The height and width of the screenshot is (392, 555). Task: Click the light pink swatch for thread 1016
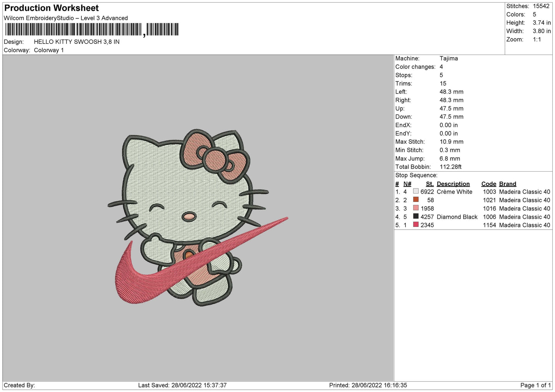click(x=416, y=208)
